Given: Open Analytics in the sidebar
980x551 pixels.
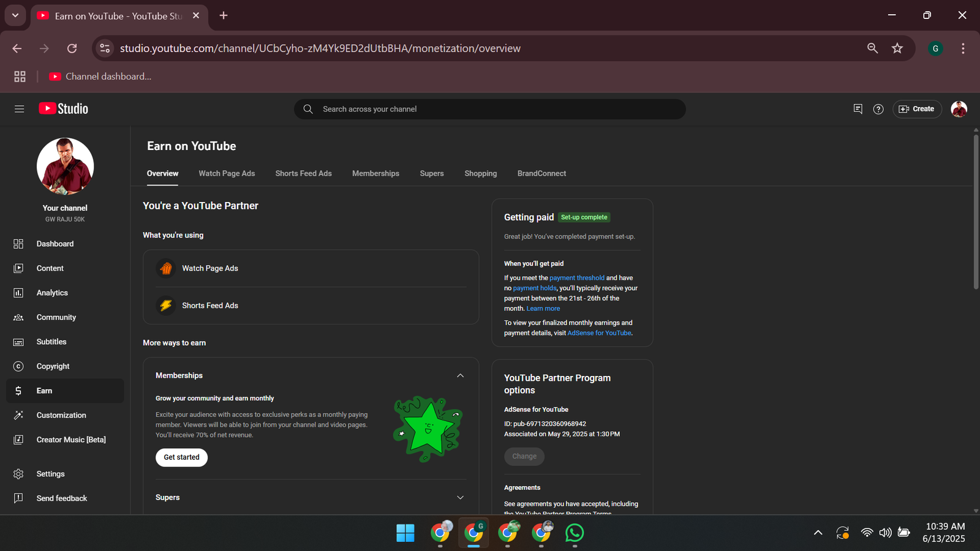Looking at the screenshot, I should [x=65, y=293].
